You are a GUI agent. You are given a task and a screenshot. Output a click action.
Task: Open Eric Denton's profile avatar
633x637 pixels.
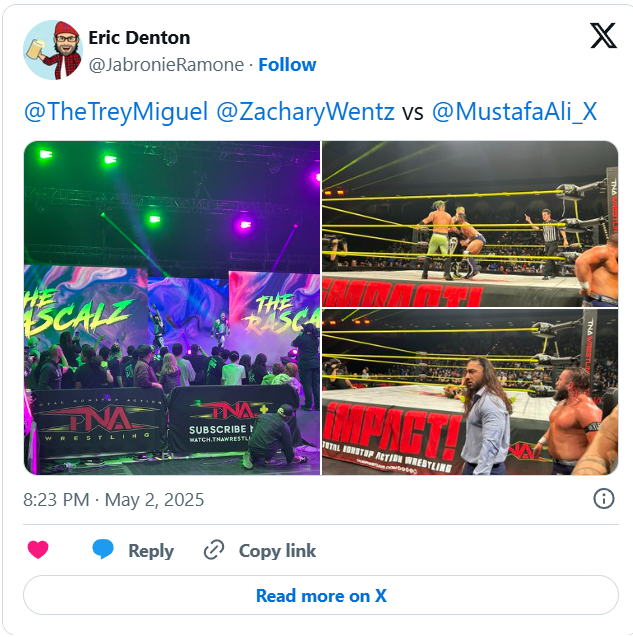[x=53, y=50]
